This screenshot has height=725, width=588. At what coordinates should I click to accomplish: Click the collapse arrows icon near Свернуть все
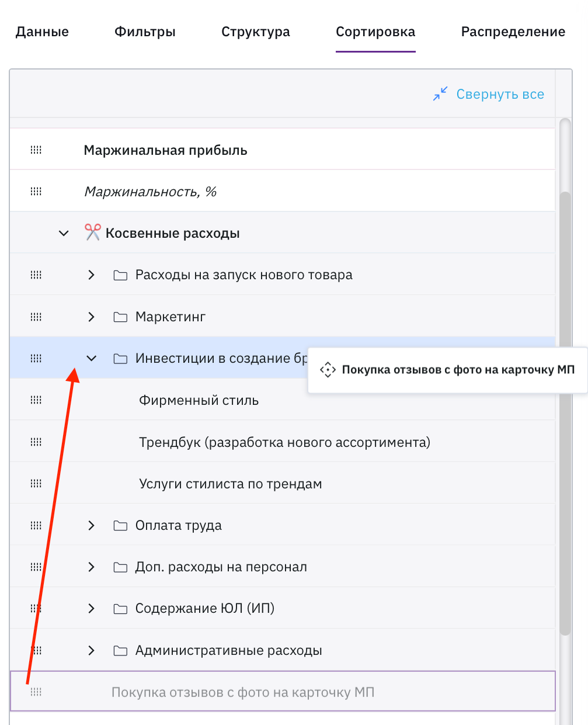(x=440, y=94)
